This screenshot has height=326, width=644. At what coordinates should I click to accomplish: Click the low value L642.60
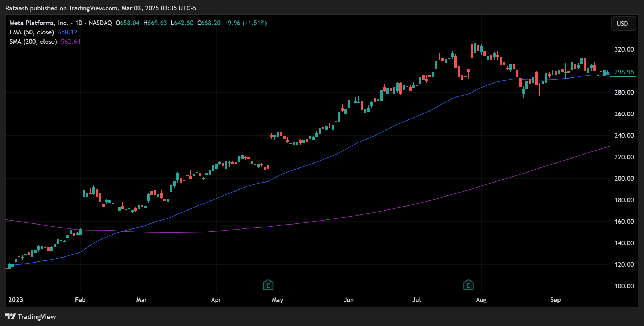182,23
